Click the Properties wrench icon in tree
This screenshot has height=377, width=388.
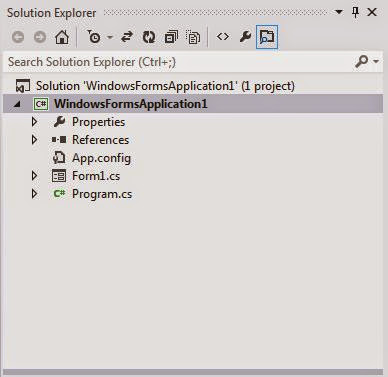point(59,122)
